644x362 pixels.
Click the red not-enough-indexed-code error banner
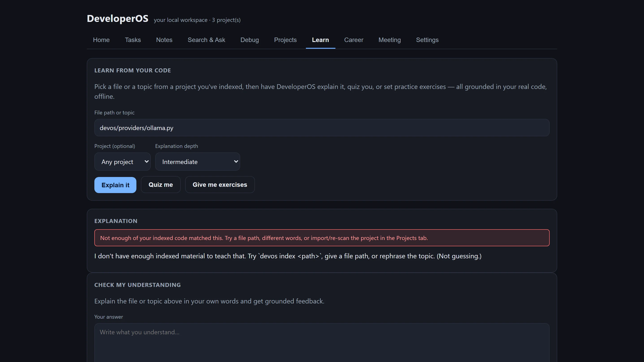point(322,238)
